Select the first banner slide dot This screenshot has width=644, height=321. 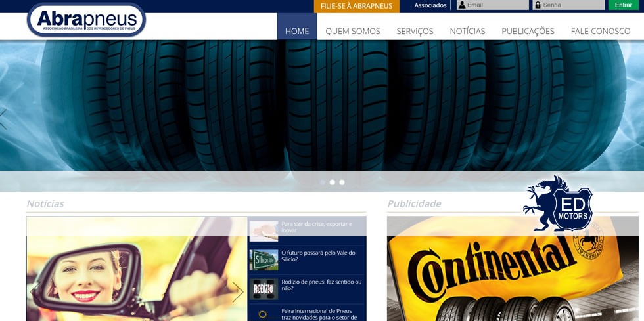pos(322,182)
